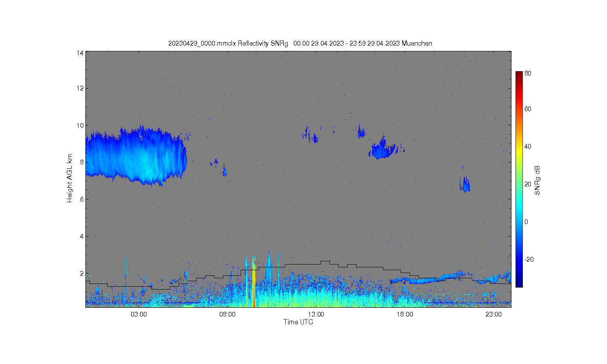
Task: Click the plot title mentioning Muenchen
Action: coord(300,43)
